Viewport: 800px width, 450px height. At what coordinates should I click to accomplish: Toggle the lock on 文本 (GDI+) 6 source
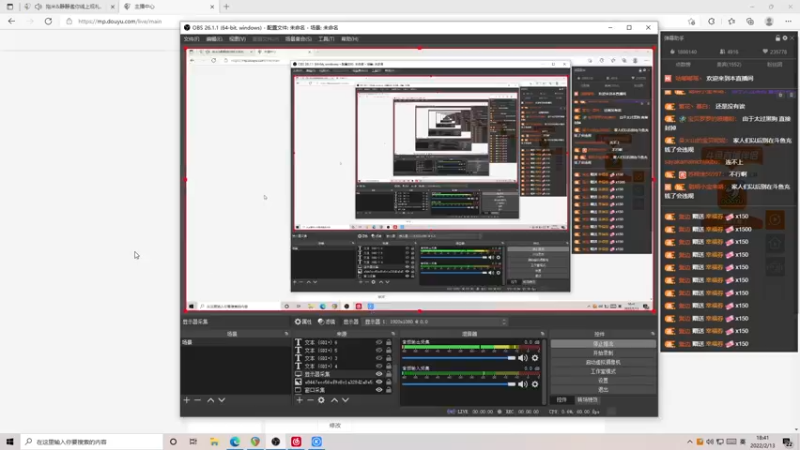pos(389,342)
